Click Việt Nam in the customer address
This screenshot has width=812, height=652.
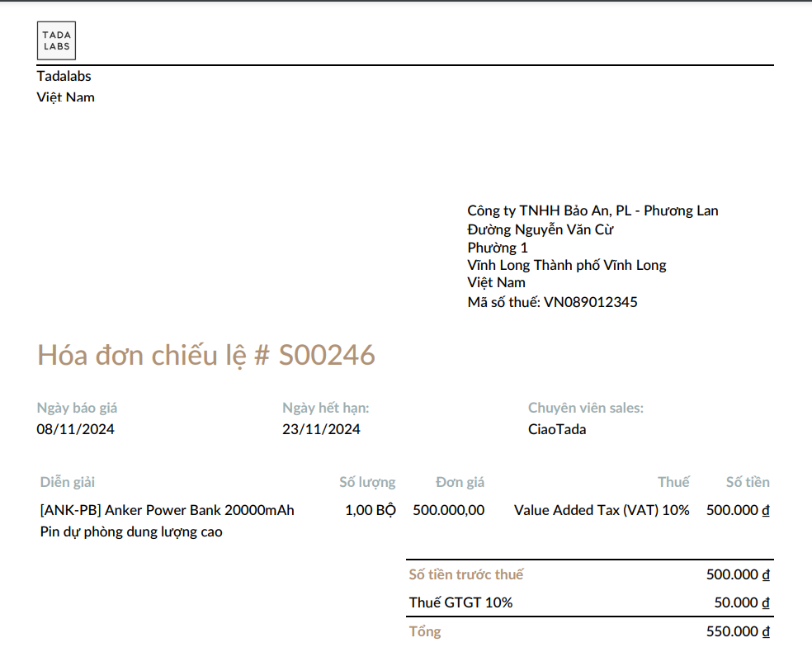click(x=496, y=283)
